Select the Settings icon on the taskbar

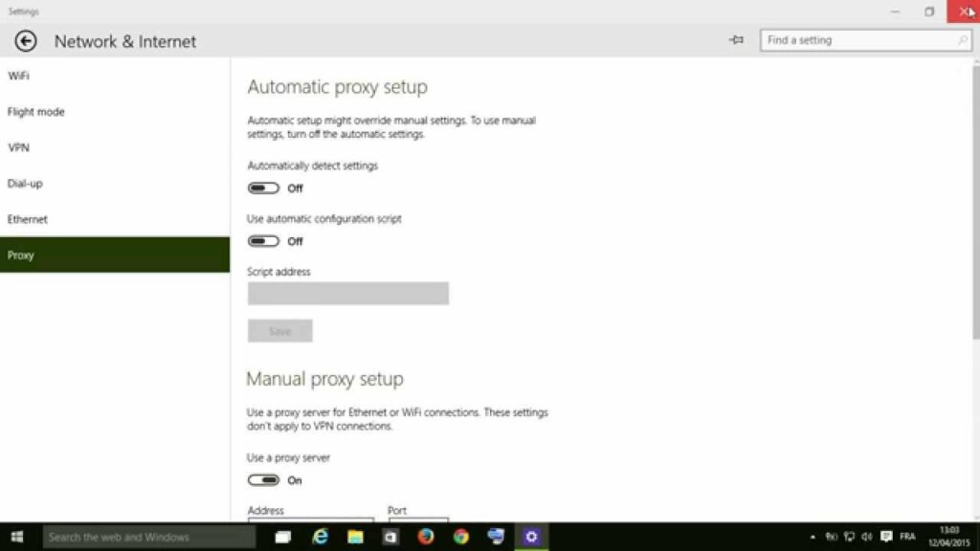531,537
